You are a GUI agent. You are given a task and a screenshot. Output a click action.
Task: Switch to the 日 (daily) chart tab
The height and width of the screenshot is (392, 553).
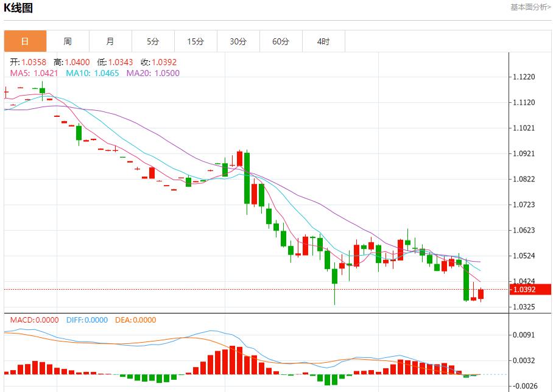click(x=25, y=41)
